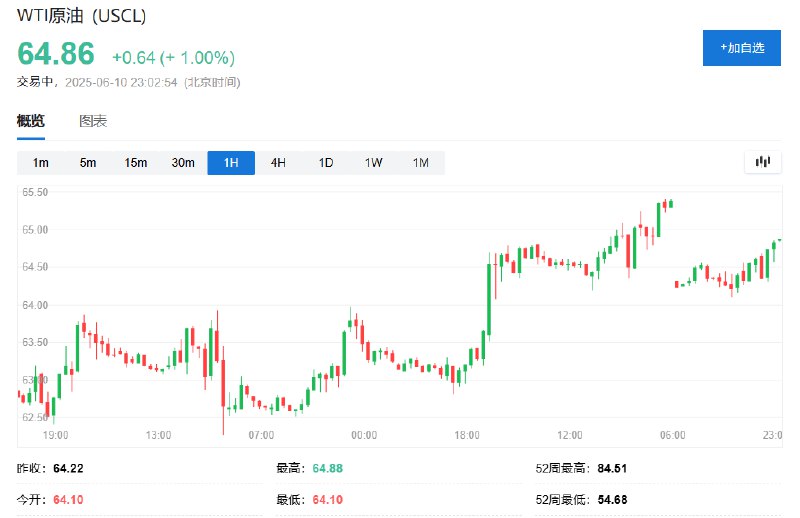Click the price change +0.64 (+1.00%)

(173, 58)
